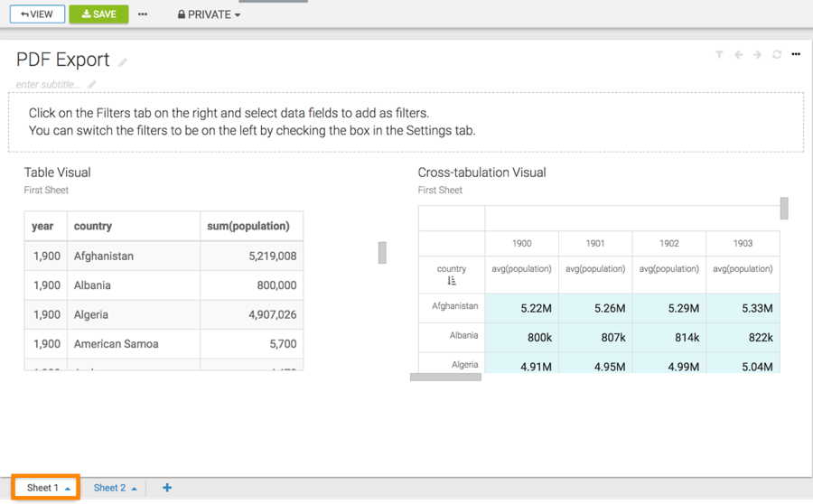813x504 pixels.
Task: Click the refresh icon in dashboard header
Action: 777,55
